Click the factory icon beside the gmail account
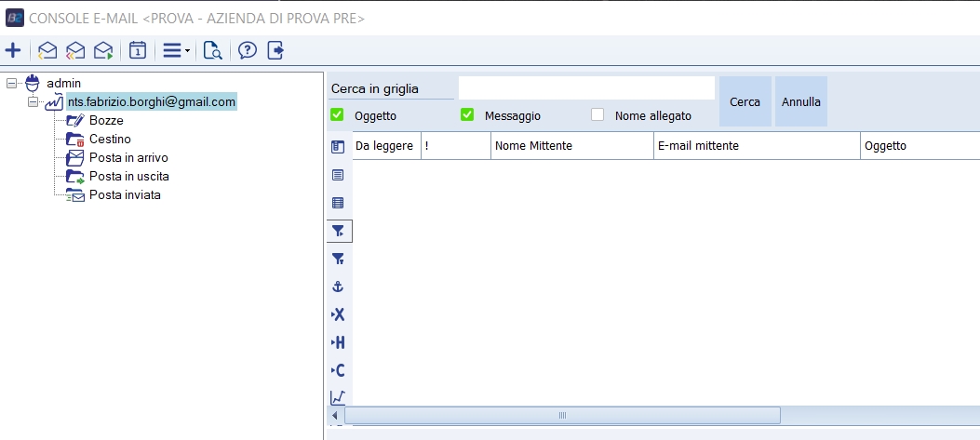 coord(55,102)
